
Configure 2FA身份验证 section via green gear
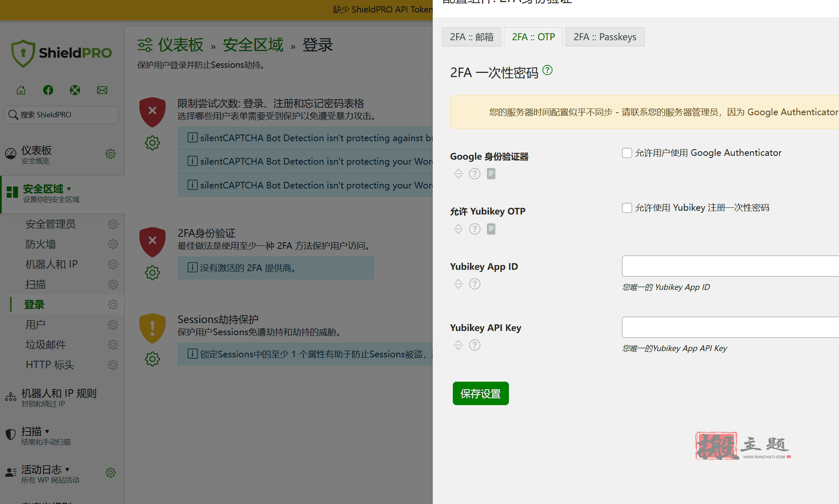pyautogui.click(x=152, y=273)
